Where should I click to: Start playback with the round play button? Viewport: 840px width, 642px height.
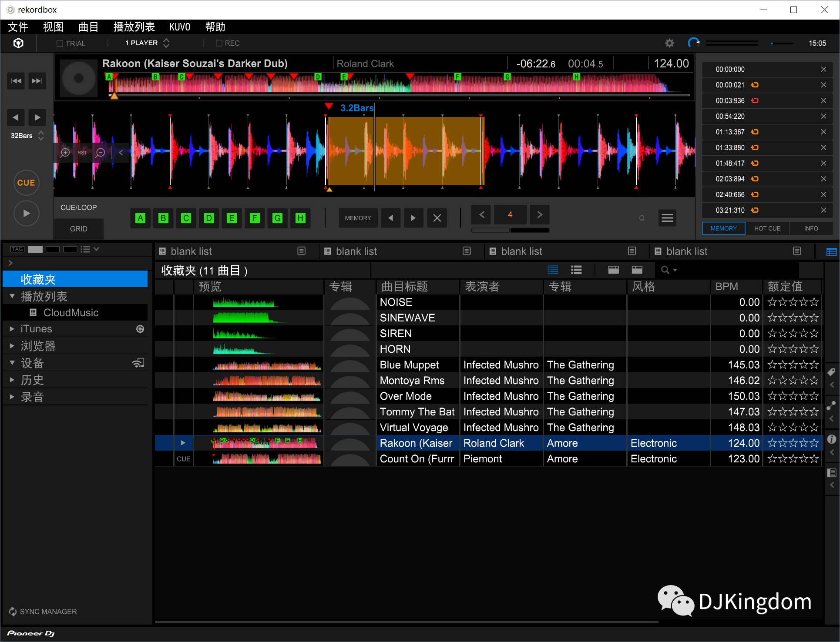[27, 213]
